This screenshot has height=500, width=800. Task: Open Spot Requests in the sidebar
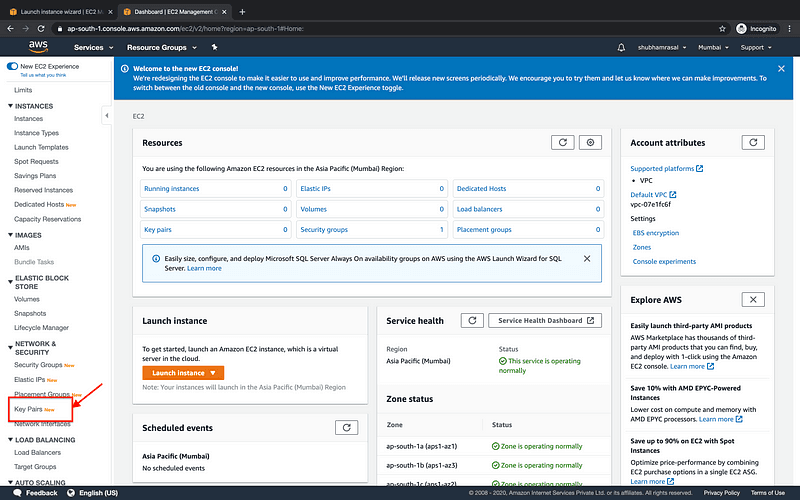[x=36, y=161]
